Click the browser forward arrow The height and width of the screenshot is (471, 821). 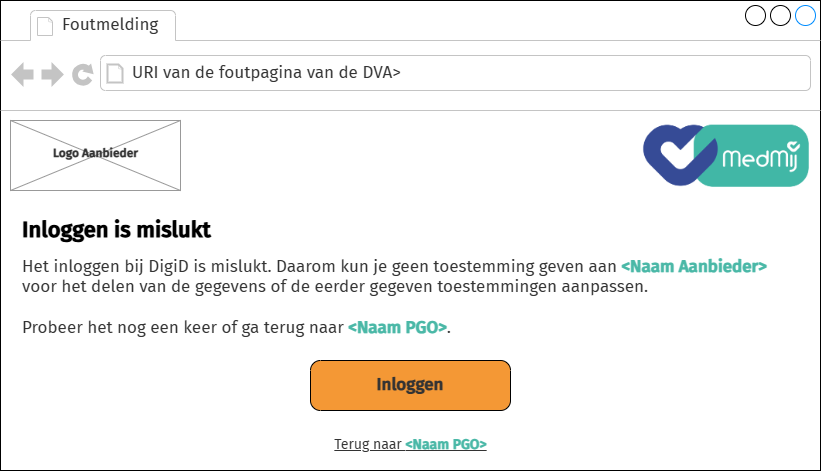click(52, 74)
